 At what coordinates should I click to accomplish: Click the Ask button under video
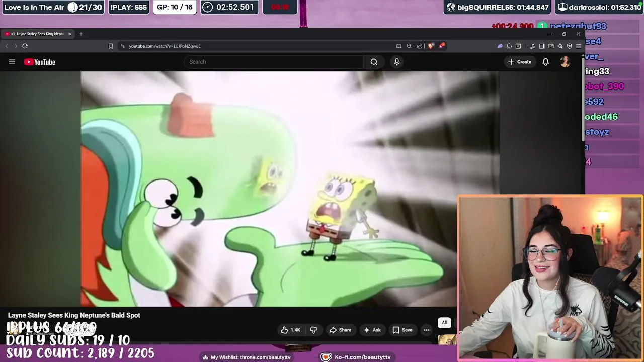tap(372, 330)
